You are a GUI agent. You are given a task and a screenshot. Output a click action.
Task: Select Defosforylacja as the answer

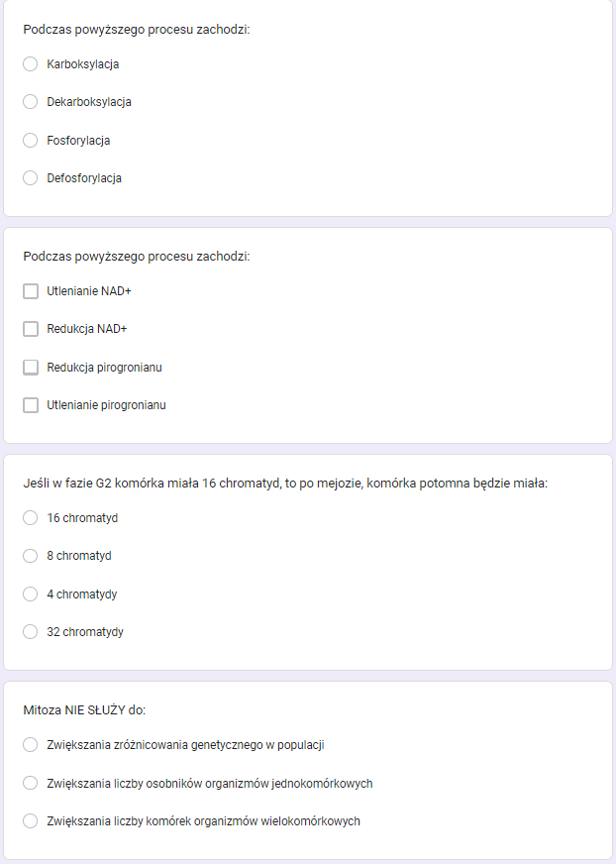31,178
